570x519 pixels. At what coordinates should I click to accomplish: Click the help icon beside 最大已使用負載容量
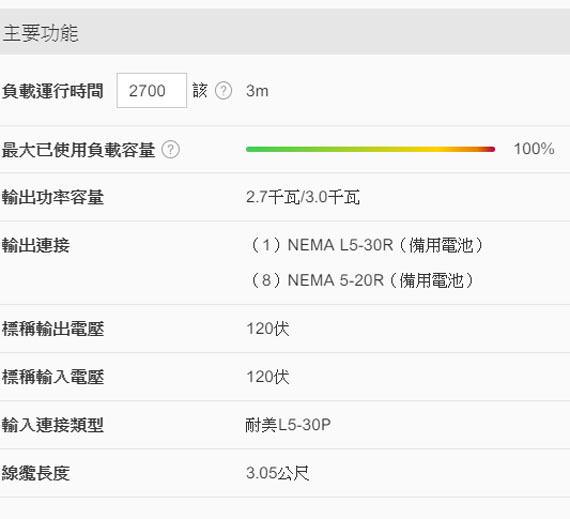(x=170, y=149)
